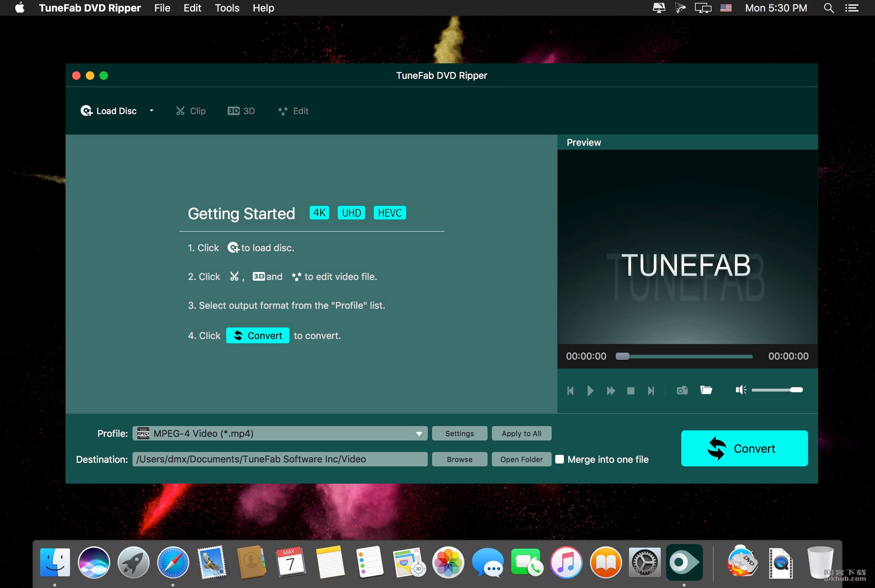Open the Edit menu in menu bar
This screenshot has height=588, width=875.
pyautogui.click(x=192, y=8)
